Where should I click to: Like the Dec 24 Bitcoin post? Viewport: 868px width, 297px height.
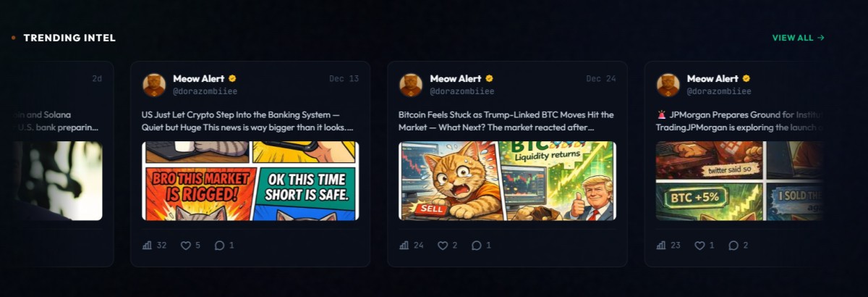443,246
